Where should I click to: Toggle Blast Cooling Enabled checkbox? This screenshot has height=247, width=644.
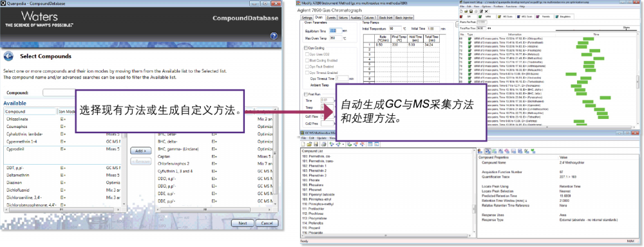pos(308,60)
